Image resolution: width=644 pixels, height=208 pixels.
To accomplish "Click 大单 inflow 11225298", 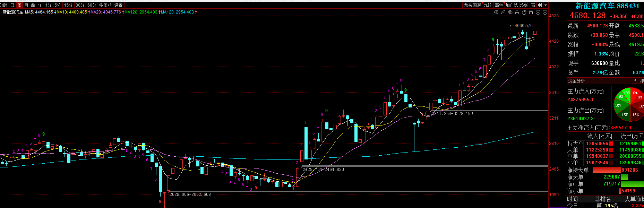I will point(597,150).
